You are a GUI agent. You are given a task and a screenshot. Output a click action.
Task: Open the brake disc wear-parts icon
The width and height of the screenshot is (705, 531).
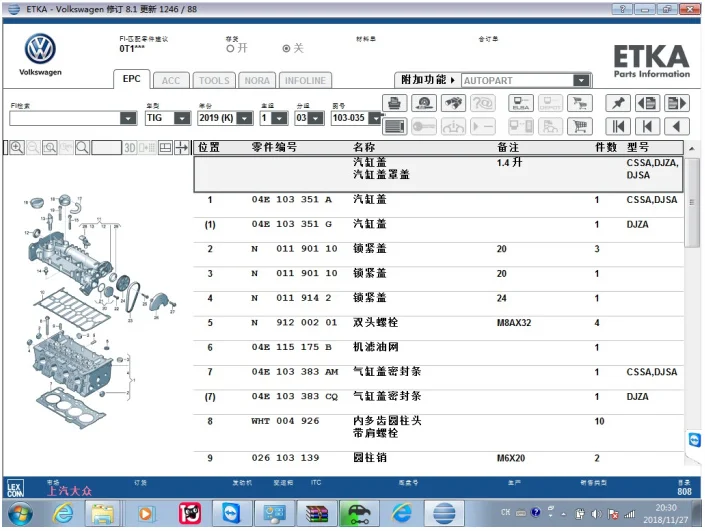click(x=424, y=103)
